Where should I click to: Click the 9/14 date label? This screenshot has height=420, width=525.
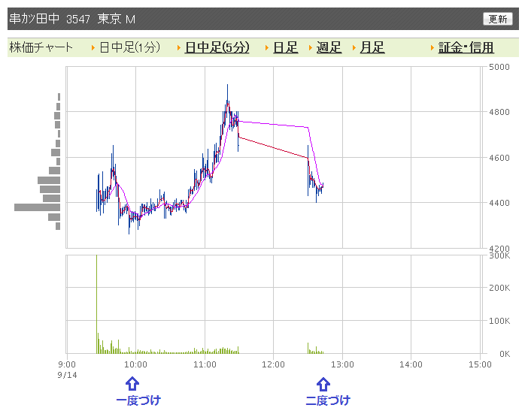pos(67,375)
